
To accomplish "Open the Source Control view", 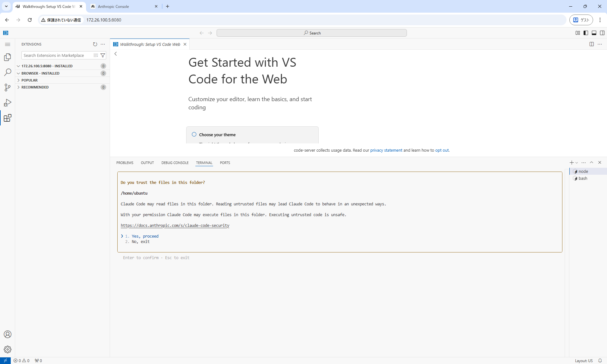I will [x=8, y=88].
